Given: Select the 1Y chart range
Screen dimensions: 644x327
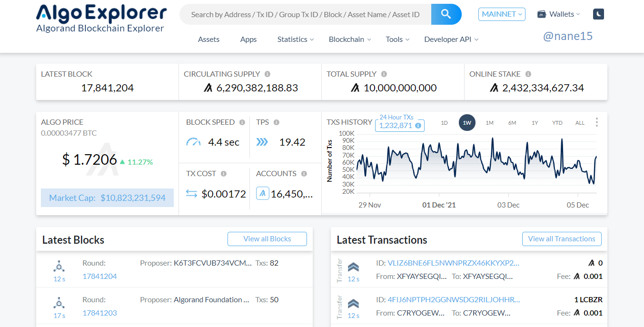Looking at the screenshot, I should click(x=535, y=123).
